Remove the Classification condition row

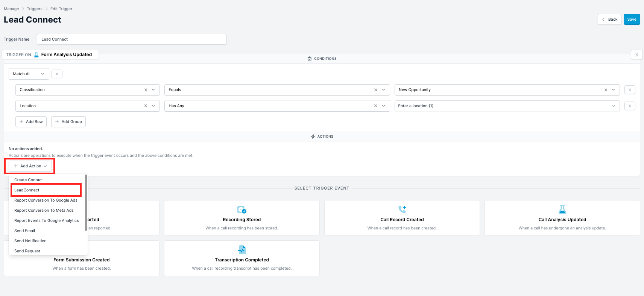(x=630, y=90)
